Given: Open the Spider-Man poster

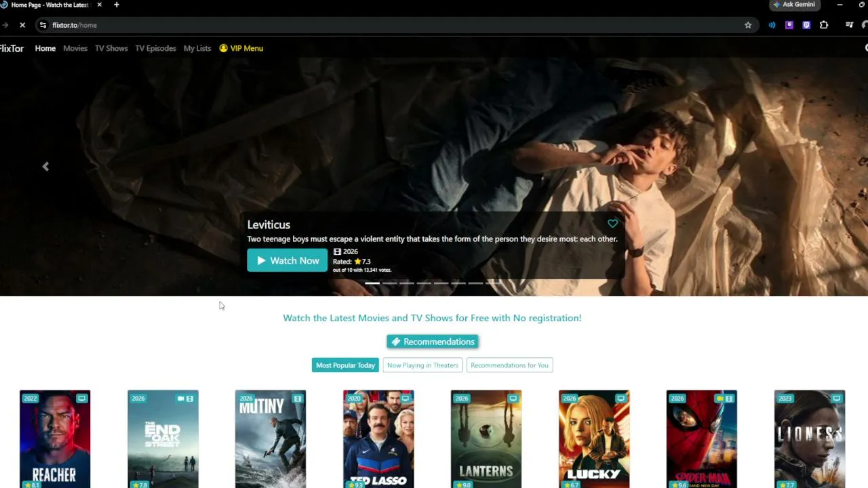Looking at the screenshot, I should coord(702,439).
